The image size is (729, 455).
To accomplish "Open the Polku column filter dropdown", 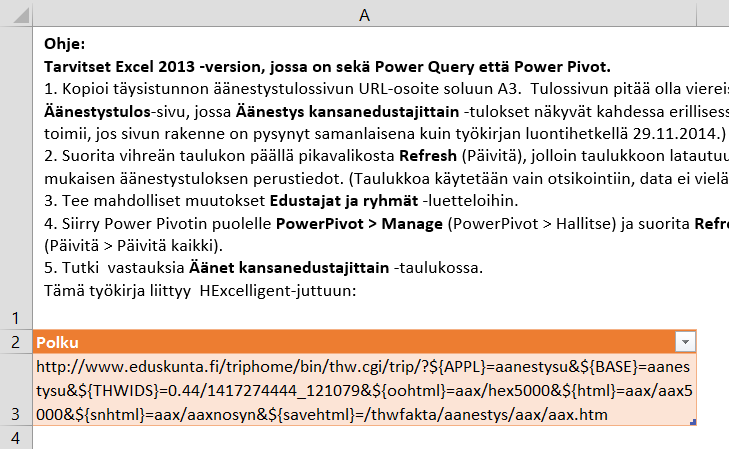I will (x=685, y=342).
